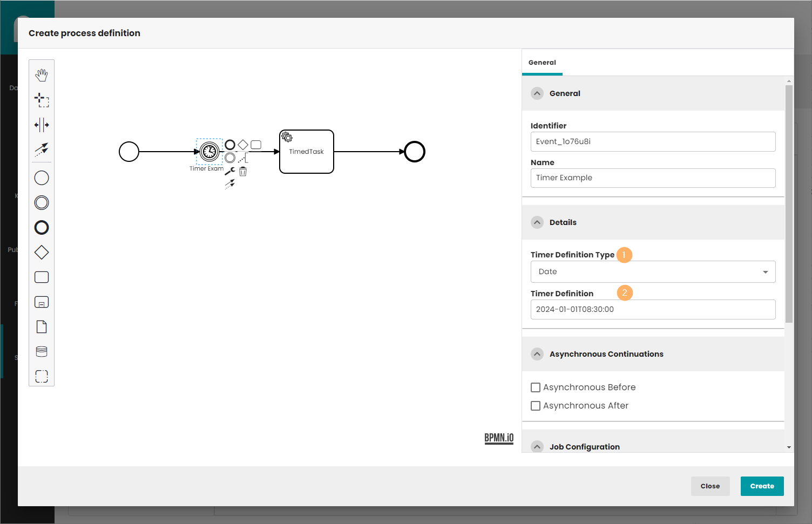812x524 pixels.
Task: Pick the create expanded subprocess icon
Action: (42, 302)
